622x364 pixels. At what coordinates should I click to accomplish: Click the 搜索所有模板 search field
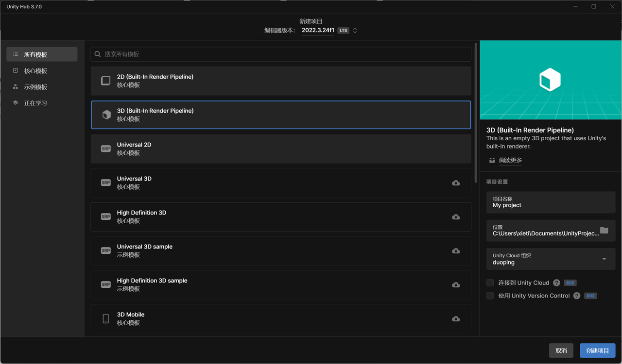click(281, 54)
